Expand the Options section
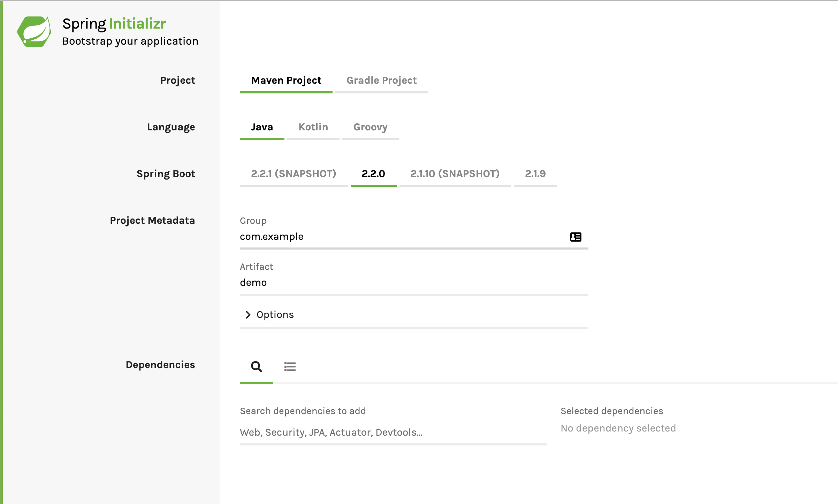 275,315
